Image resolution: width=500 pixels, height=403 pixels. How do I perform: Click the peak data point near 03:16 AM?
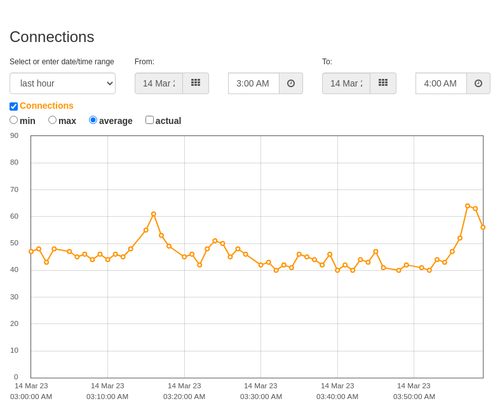coord(154,214)
